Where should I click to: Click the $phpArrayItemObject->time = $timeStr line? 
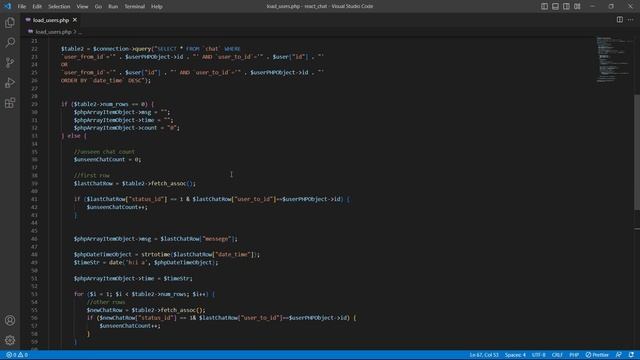pos(133,278)
